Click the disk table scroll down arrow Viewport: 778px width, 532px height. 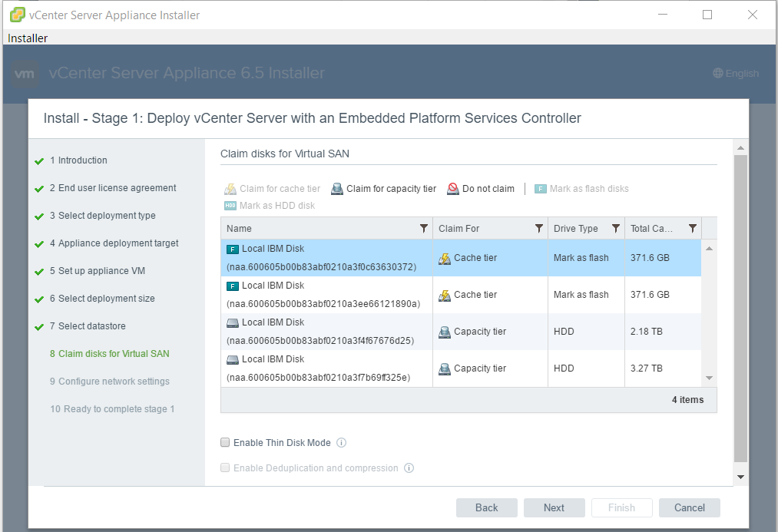(710, 378)
